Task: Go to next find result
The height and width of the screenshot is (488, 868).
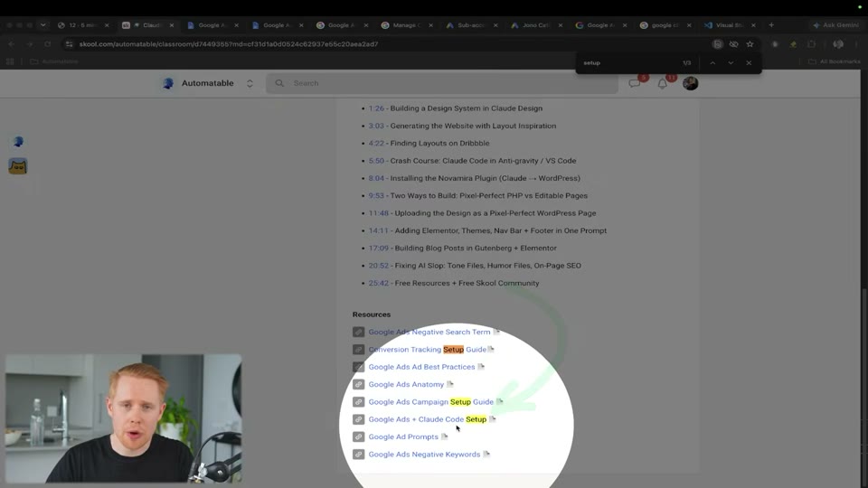Action: click(x=731, y=63)
